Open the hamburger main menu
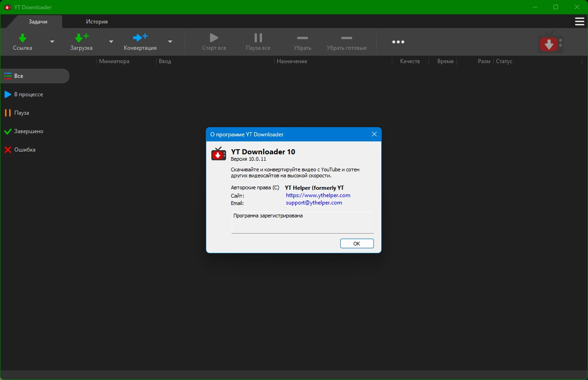Screen dimensions: 588x380 579,21
